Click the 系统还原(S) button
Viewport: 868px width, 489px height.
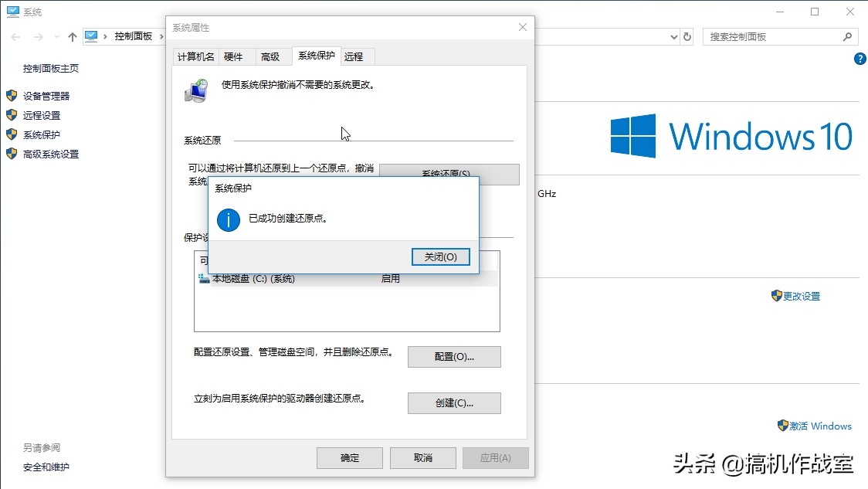coord(448,174)
